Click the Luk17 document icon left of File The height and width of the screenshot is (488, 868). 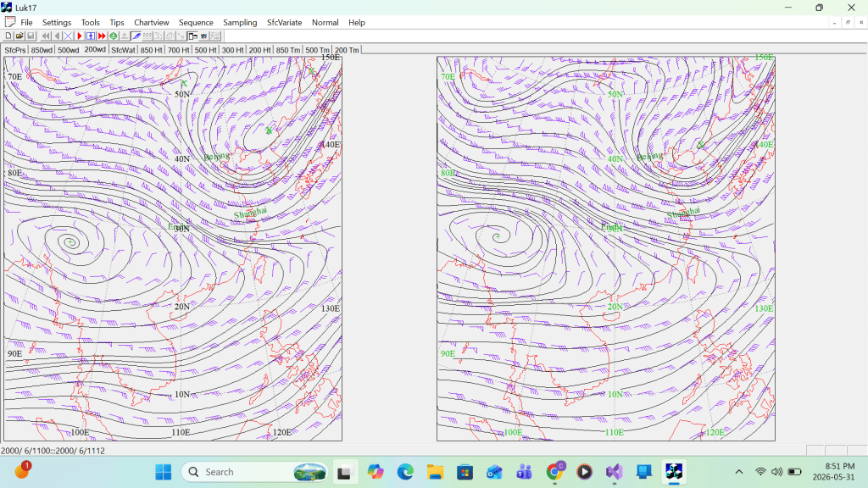pyautogui.click(x=10, y=22)
